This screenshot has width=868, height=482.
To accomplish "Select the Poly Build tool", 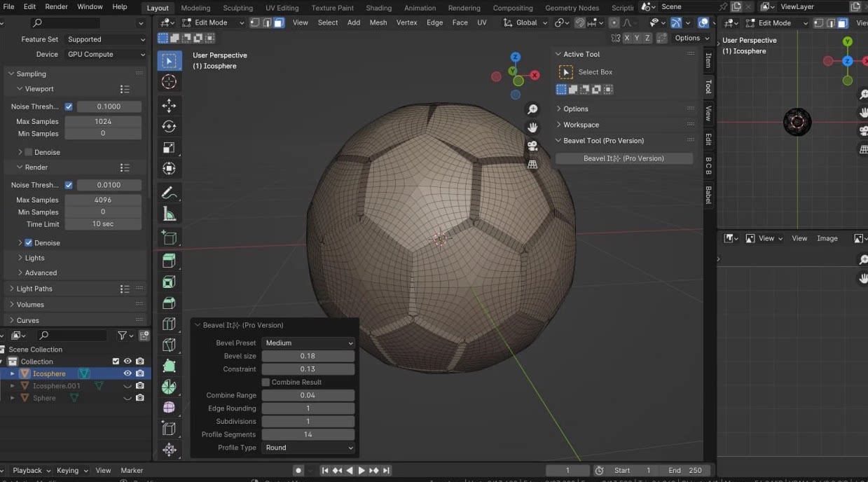I will tap(169, 366).
